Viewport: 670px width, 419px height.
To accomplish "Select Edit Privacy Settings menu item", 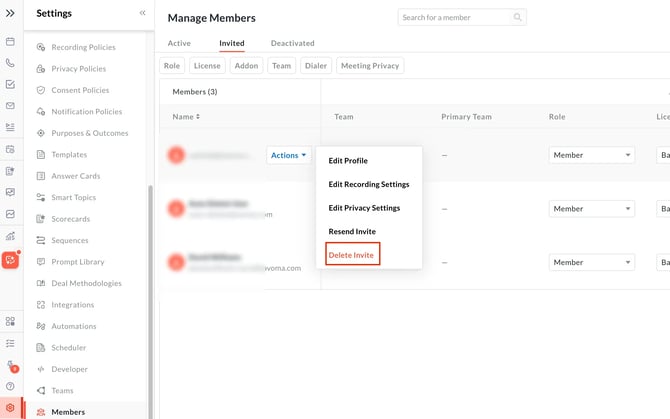I will [364, 208].
